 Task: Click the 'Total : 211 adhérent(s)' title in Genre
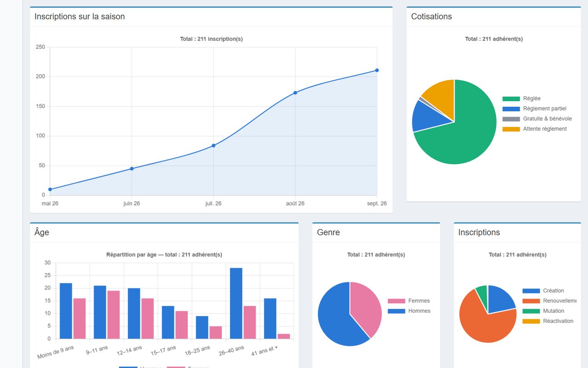point(376,255)
